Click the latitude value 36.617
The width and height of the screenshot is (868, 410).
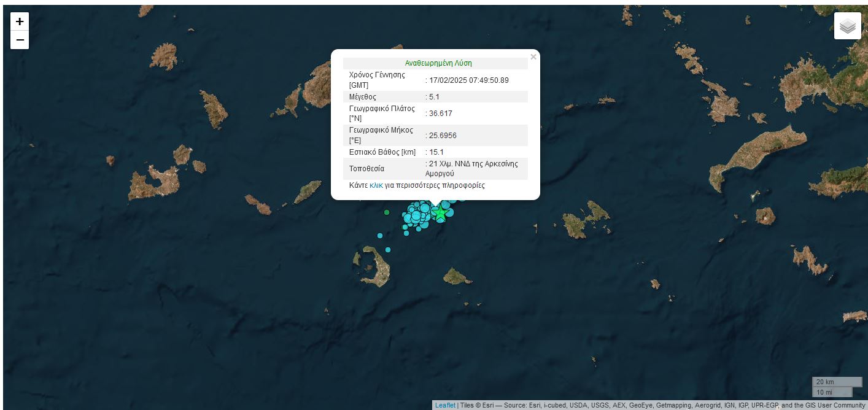(440, 114)
